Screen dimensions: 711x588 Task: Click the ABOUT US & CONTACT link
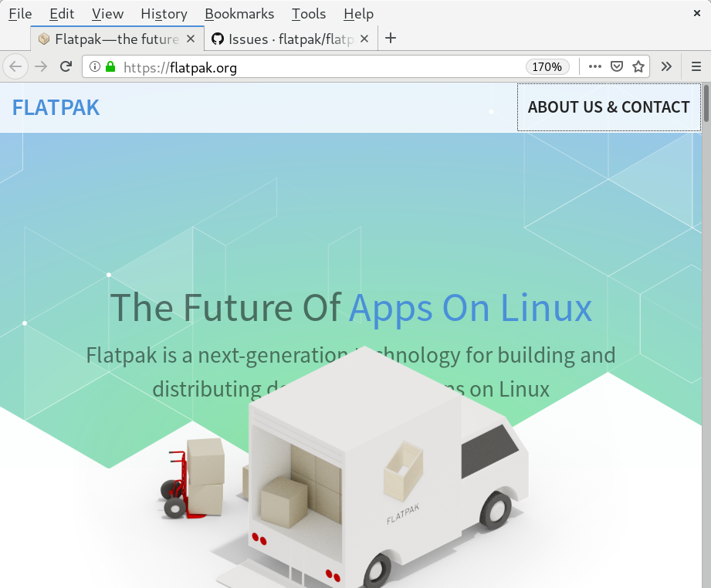click(608, 106)
